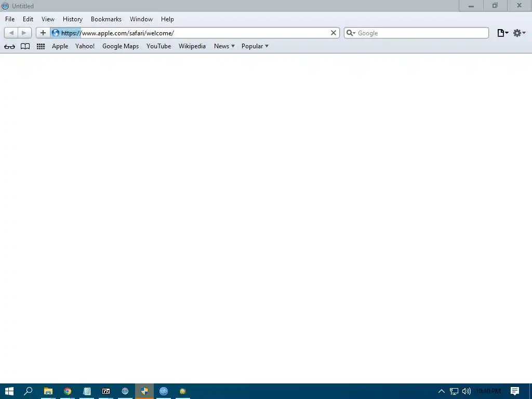Expand the Popular bookmarks folder

[x=255, y=46]
